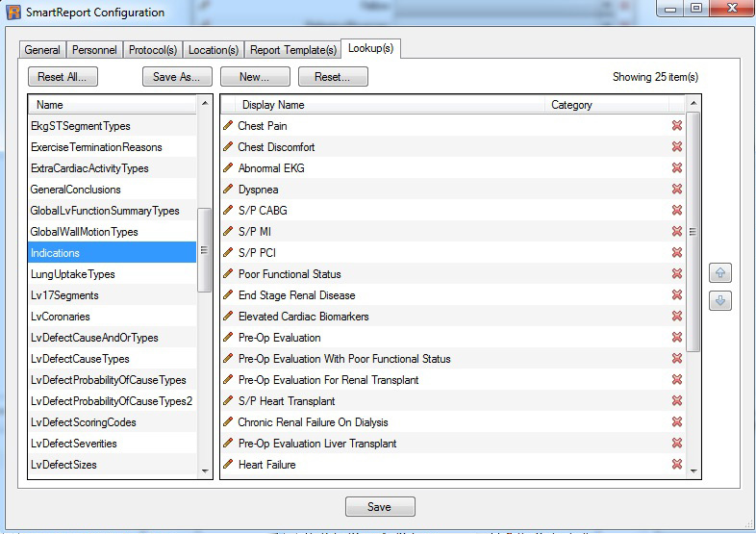Click the pencil icon beside Pre-Op Evaluation

click(x=228, y=337)
